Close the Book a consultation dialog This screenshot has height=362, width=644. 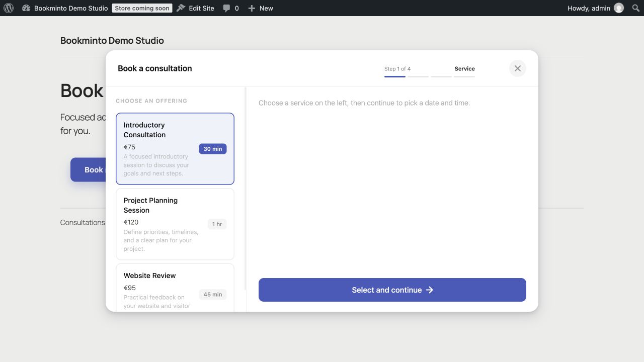click(518, 68)
